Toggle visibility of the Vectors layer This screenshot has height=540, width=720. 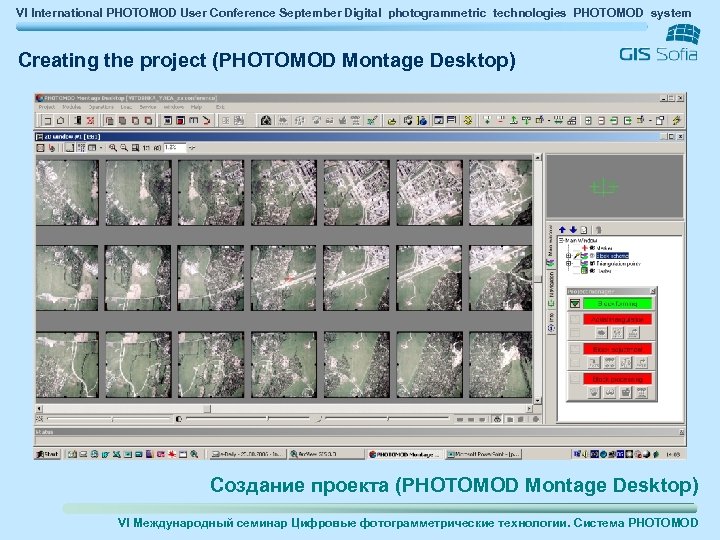(x=592, y=271)
